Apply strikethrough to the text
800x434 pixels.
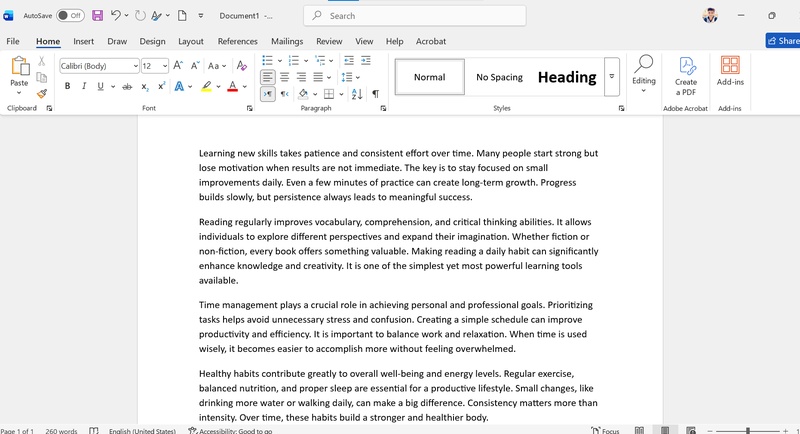(x=127, y=87)
